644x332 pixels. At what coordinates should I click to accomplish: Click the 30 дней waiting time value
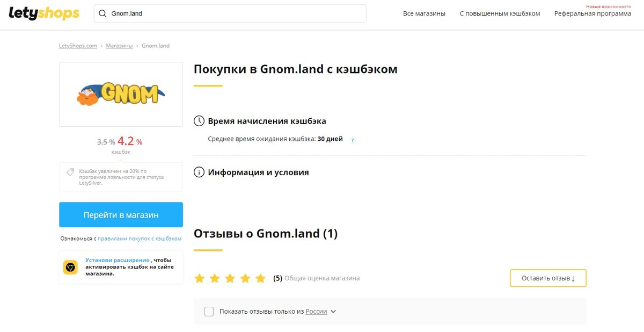click(330, 139)
